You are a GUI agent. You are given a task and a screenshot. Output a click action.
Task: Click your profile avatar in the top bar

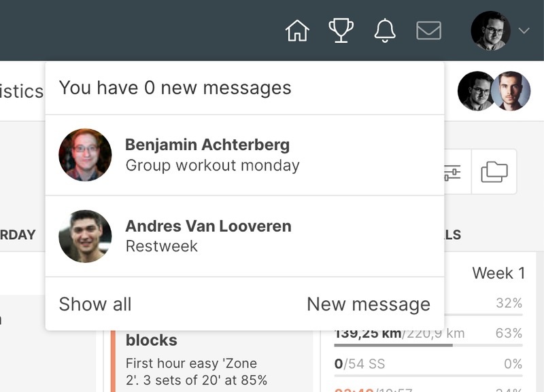click(492, 30)
